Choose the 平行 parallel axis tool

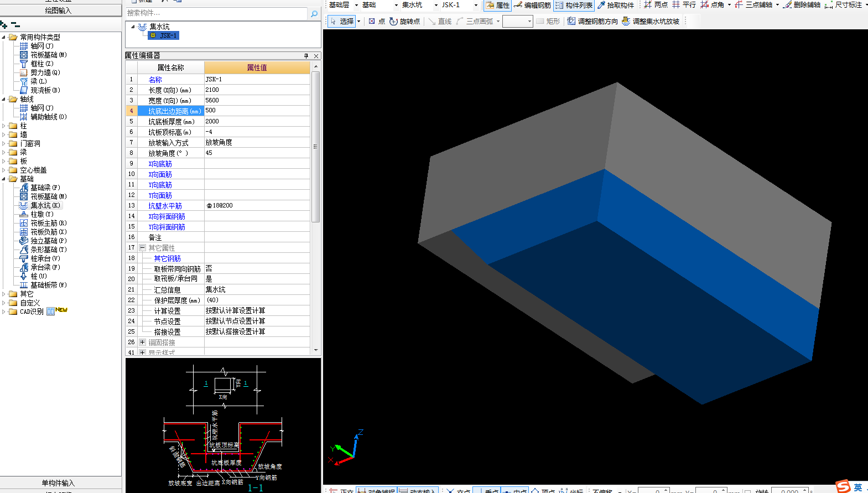click(x=684, y=5)
